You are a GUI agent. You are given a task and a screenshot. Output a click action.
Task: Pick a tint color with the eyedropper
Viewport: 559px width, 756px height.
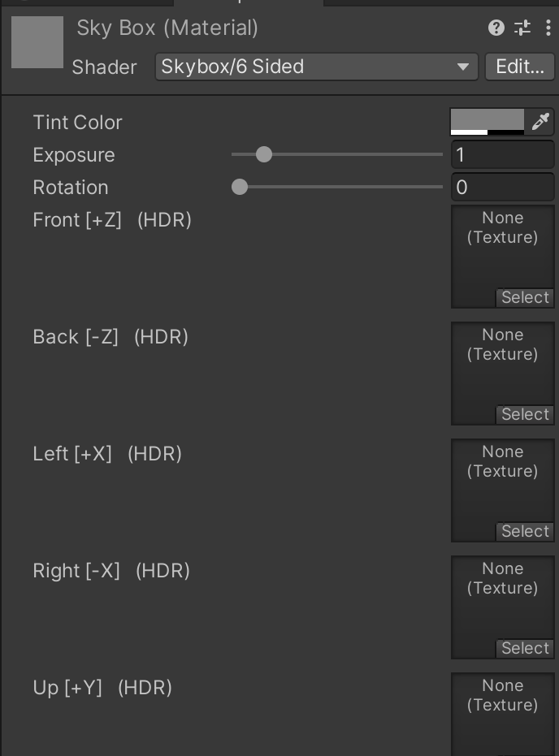coord(540,122)
